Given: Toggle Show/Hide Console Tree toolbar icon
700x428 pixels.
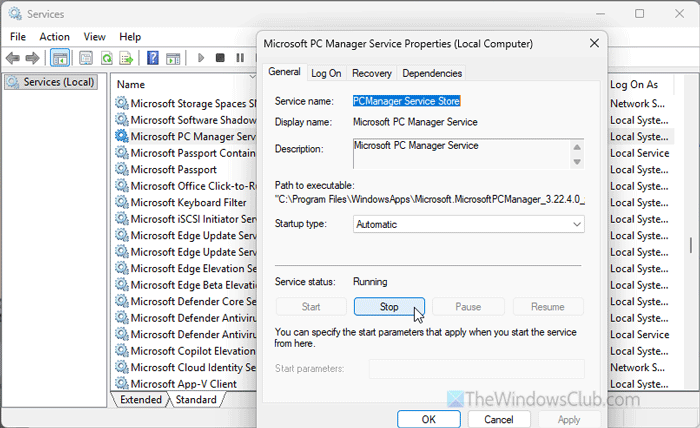Looking at the screenshot, I should click(x=60, y=58).
